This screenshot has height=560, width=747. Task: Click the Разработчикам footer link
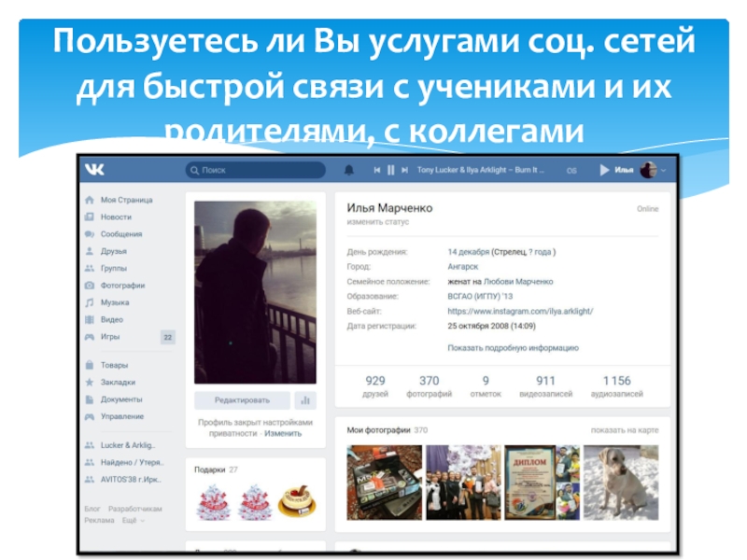coord(135,509)
